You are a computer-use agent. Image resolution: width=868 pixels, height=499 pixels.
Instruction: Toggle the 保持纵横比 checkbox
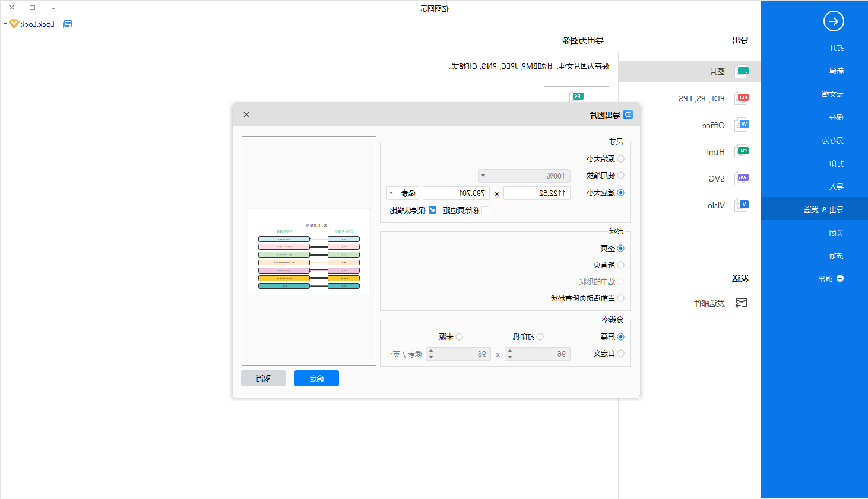(x=432, y=211)
